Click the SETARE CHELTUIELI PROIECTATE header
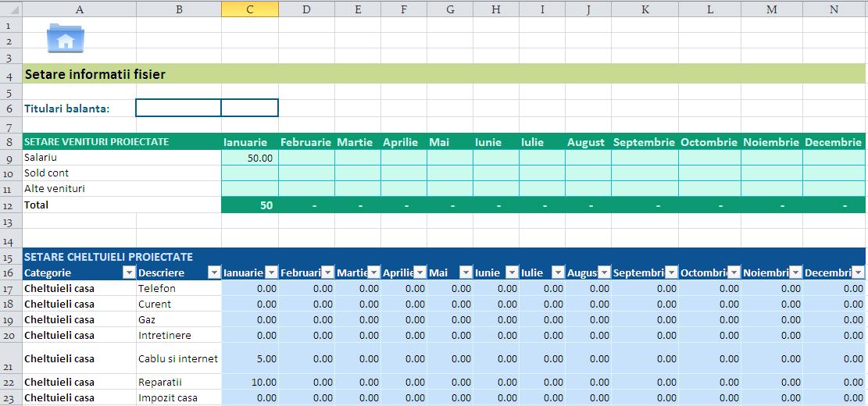The image size is (868, 406). [109, 257]
